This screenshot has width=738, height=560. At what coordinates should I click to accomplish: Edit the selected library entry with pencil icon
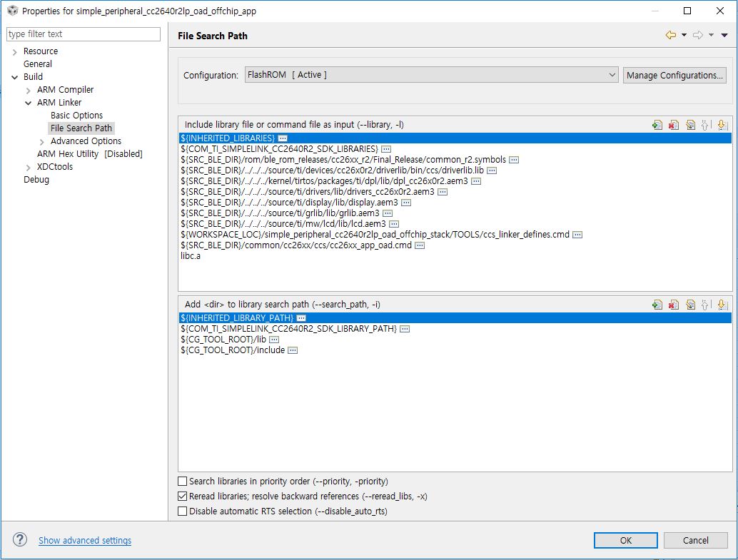coord(689,125)
